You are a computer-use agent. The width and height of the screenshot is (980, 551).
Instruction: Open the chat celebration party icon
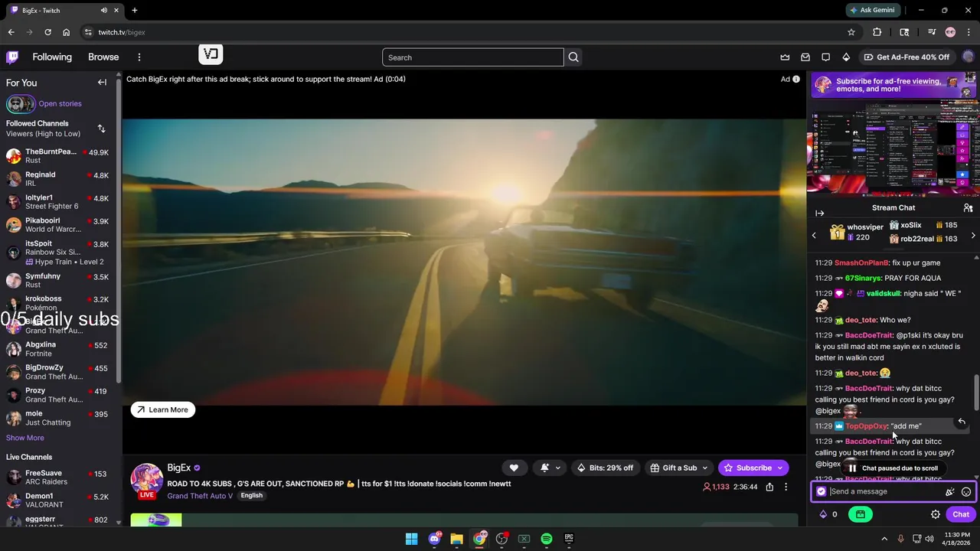(949, 492)
